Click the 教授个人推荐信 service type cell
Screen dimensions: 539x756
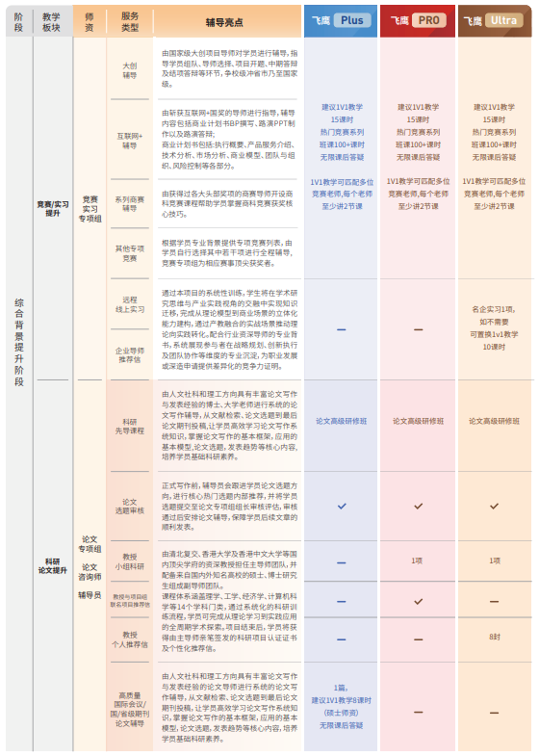pyautogui.click(x=130, y=639)
